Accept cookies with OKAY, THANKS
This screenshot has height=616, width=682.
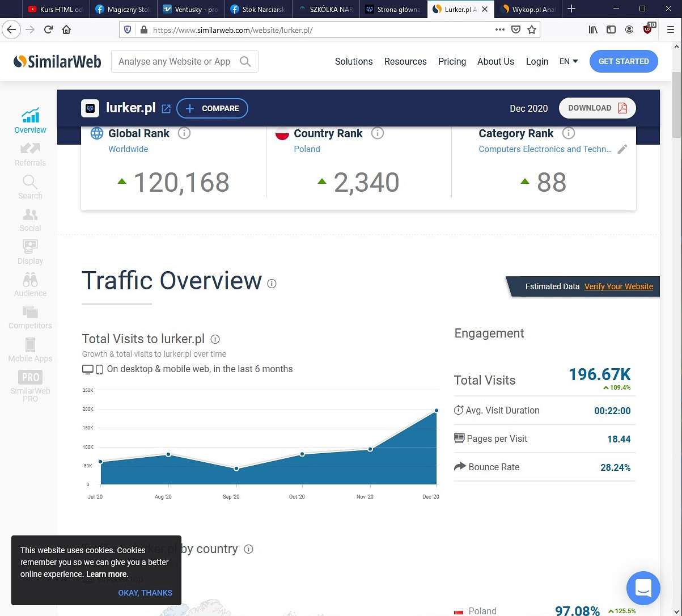pyautogui.click(x=145, y=593)
